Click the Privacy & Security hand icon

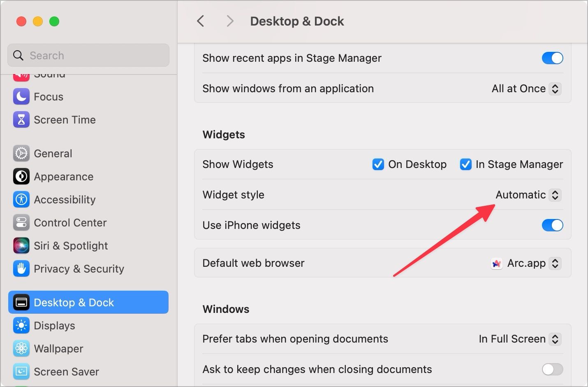coord(21,269)
